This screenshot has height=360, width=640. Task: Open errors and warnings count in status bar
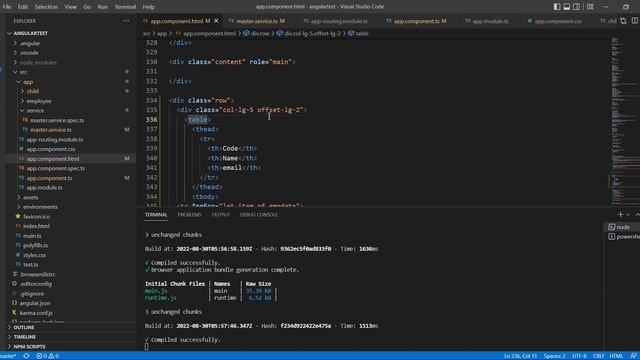pos(47,356)
